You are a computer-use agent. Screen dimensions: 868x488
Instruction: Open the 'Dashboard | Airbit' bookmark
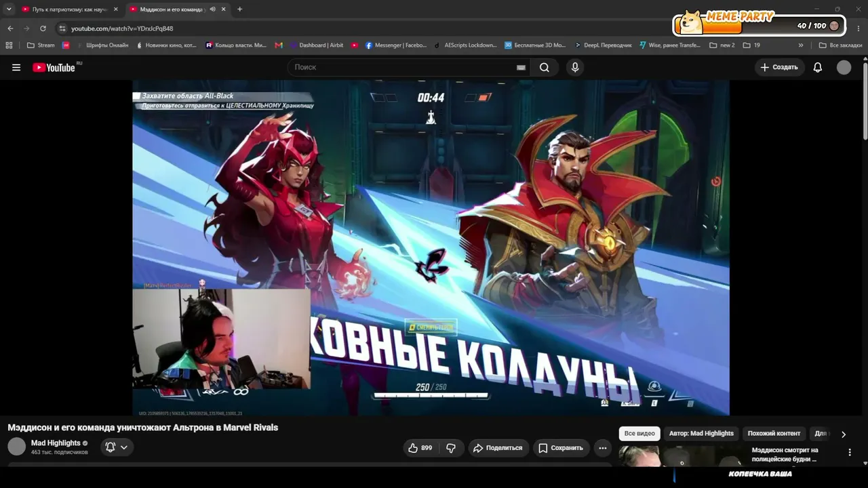316,45
